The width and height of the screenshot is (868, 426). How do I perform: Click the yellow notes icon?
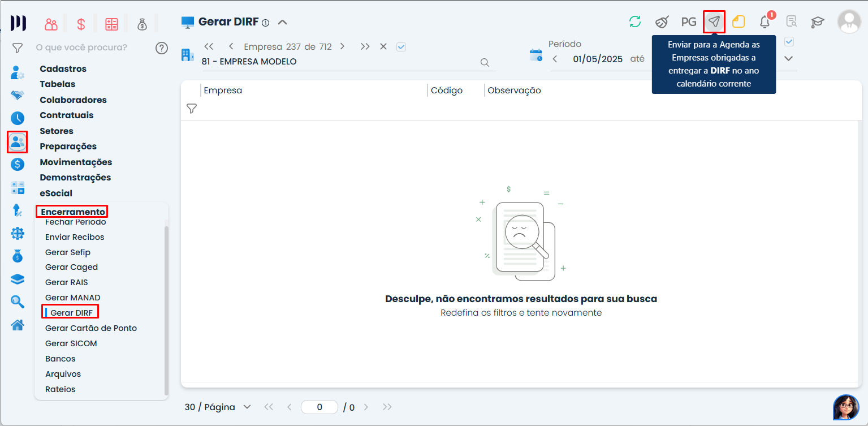[739, 22]
